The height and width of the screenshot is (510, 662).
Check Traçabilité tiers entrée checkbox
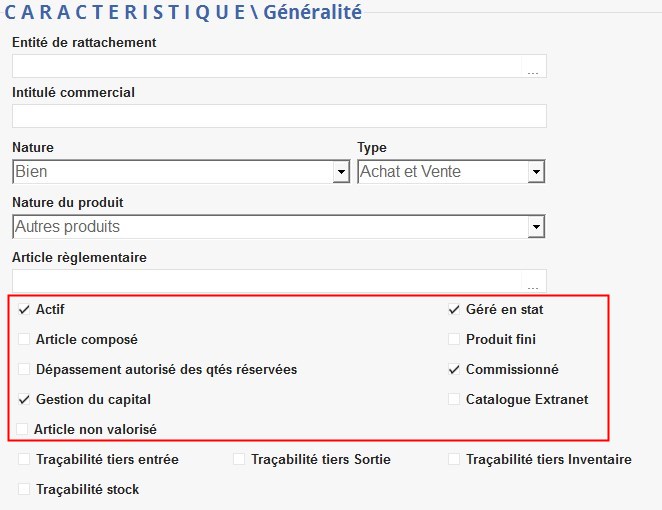[25, 460]
